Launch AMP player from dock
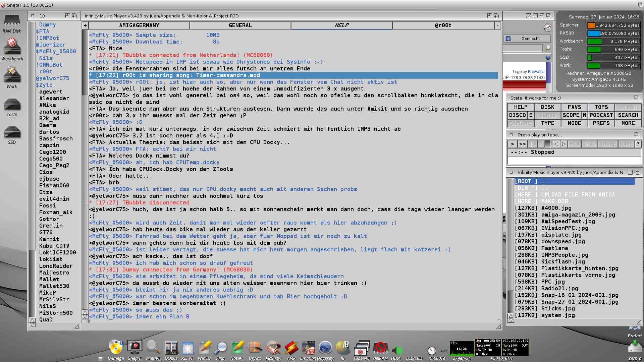Screen dimensions: 644x362 291,348
